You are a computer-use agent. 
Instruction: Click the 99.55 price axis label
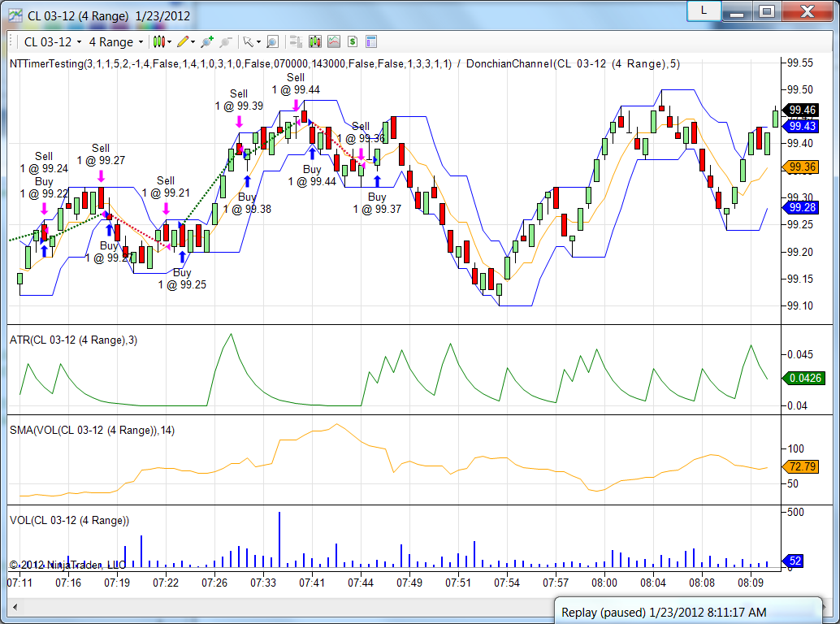800,63
